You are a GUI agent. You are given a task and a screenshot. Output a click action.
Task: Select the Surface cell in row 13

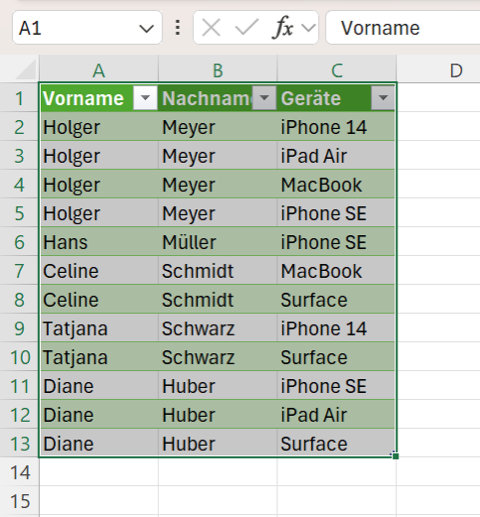336,443
